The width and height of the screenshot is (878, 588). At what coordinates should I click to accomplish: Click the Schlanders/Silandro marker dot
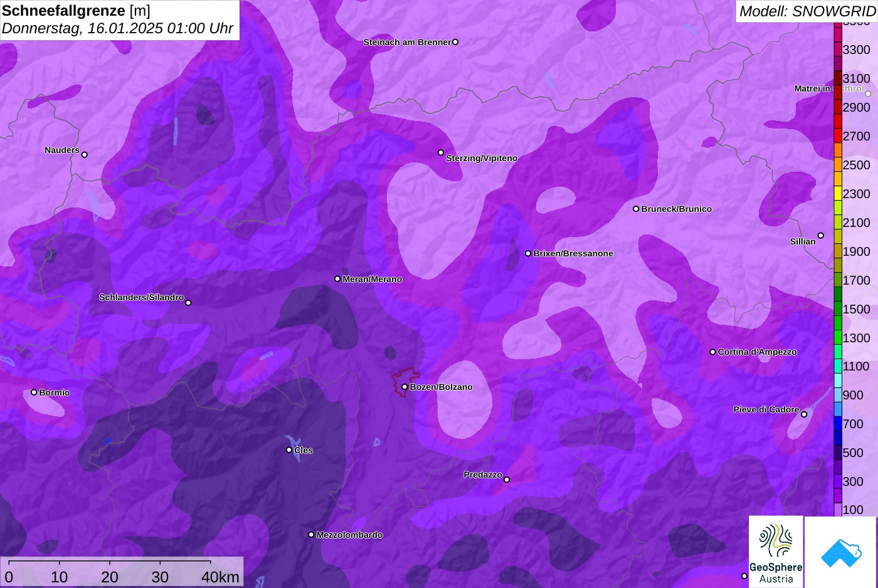(x=188, y=303)
